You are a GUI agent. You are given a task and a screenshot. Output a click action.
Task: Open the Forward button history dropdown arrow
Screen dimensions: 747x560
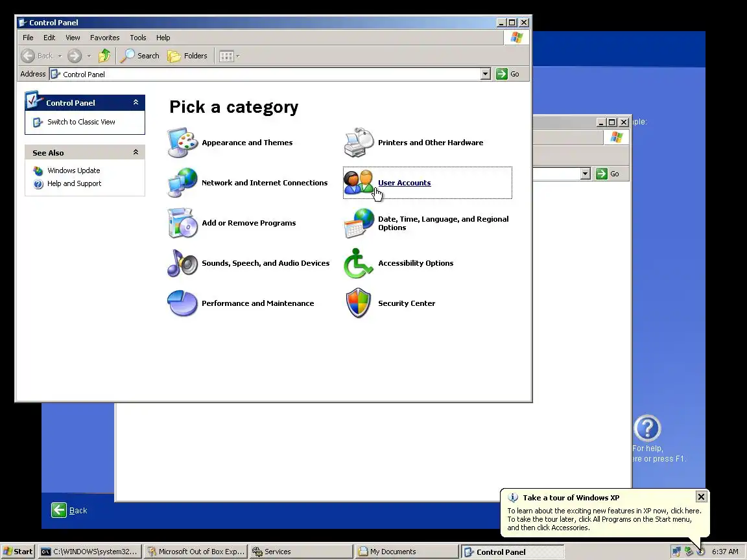coord(89,56)
